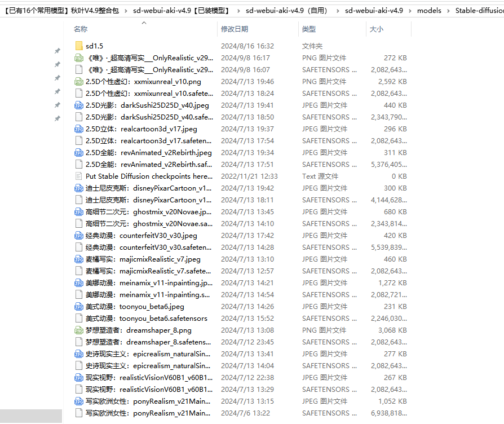Viewport: 504px width, 424px height.
Task: Click the size value 2,592 KB
Action: pyautogui.click(x=392, y=82)
